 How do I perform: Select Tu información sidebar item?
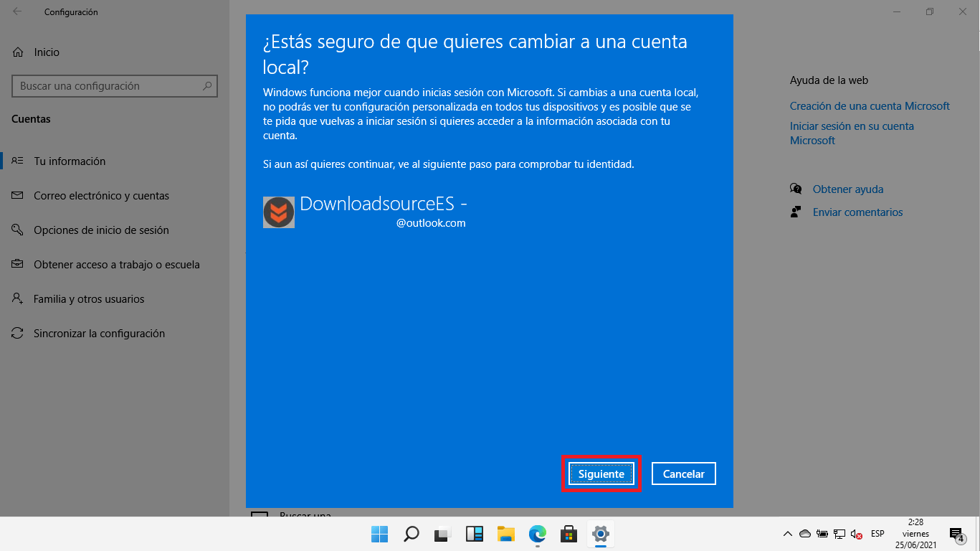pyautogui.click(x=115, y=161)
